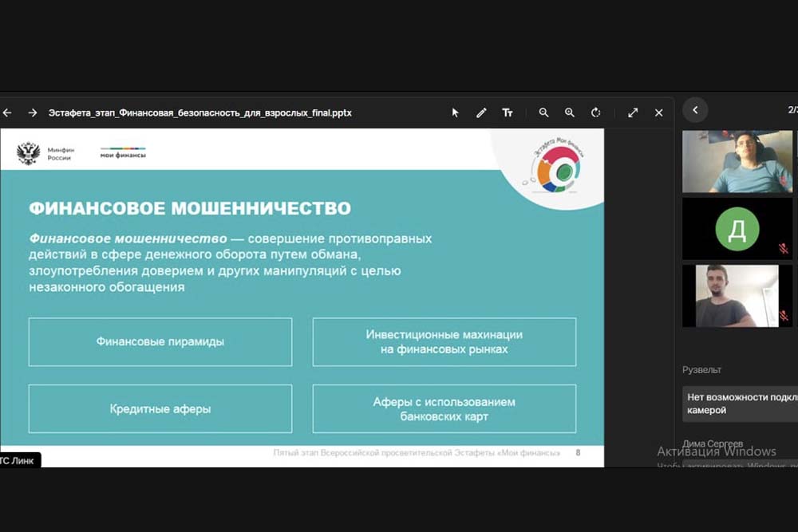Viewport: 798px width, 532px height.
Task: Toggle the muted mic on the bottom video
Action: pos(784,316)
